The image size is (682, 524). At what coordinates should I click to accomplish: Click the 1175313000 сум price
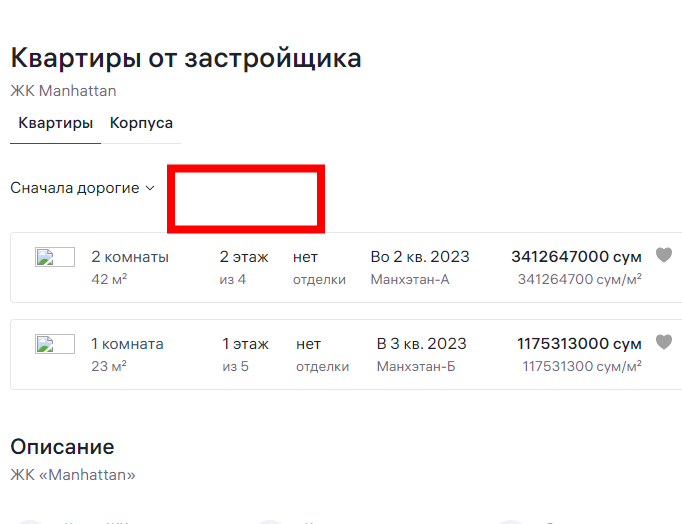(x=579, y=344)
